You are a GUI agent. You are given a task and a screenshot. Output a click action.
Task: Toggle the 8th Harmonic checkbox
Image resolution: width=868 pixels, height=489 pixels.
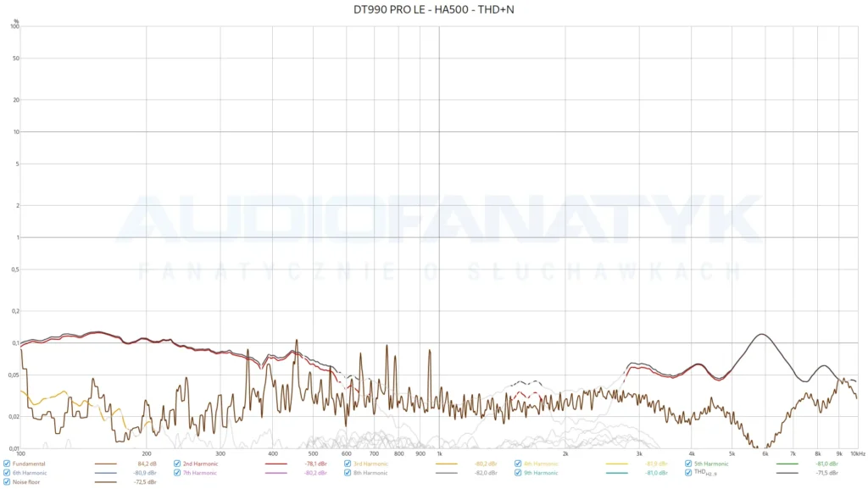click(x=348, y=473)
